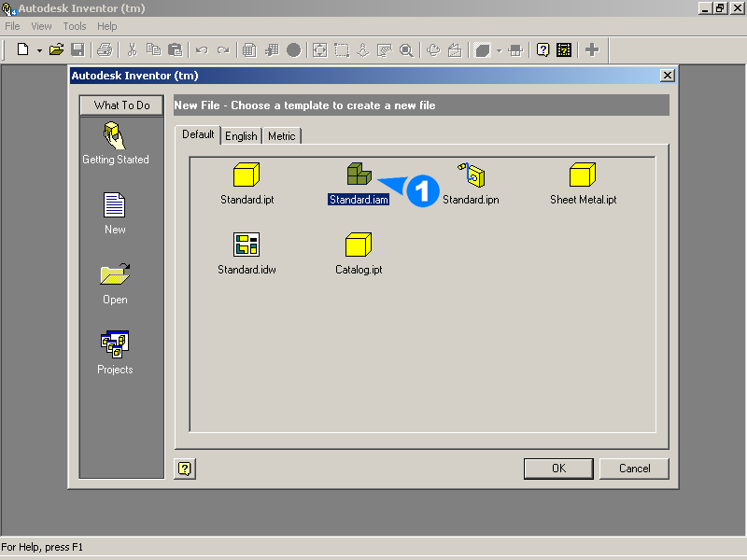
Task: Click the magnifying glass zoom icon
Action: pyautogui.click(x=406, y=49)
